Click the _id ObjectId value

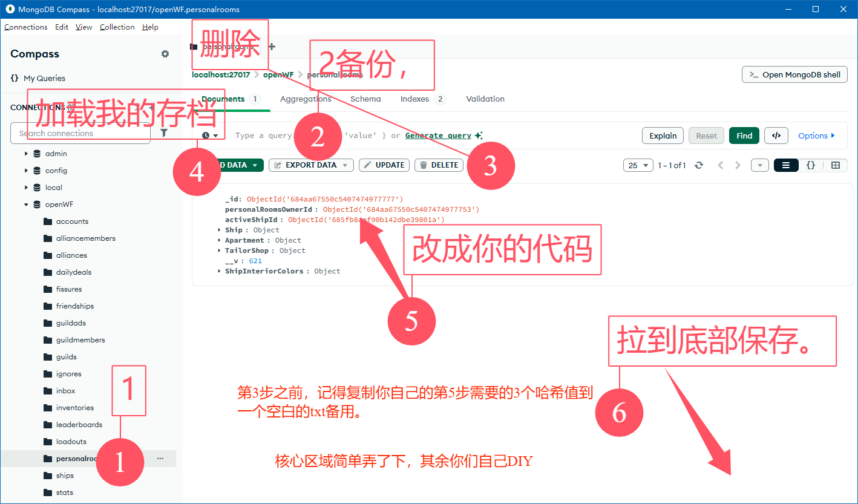click(325, 199)
